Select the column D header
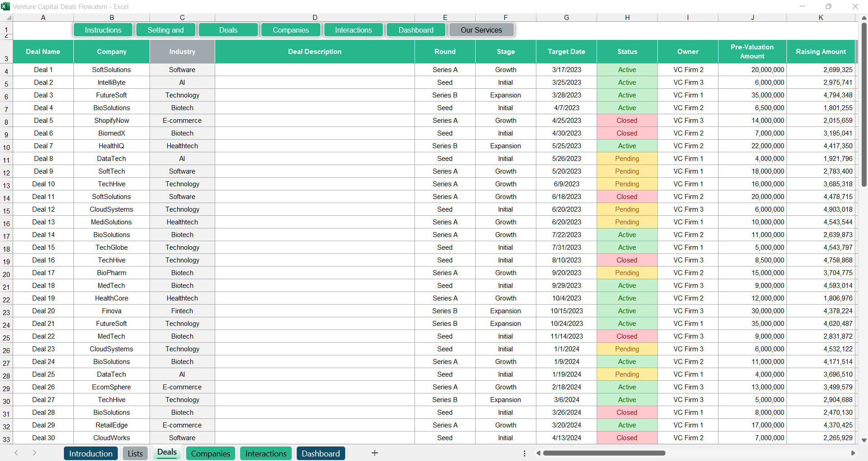This screenshot has height=461, width=868. pyautogui.click(x=314, y=17)
